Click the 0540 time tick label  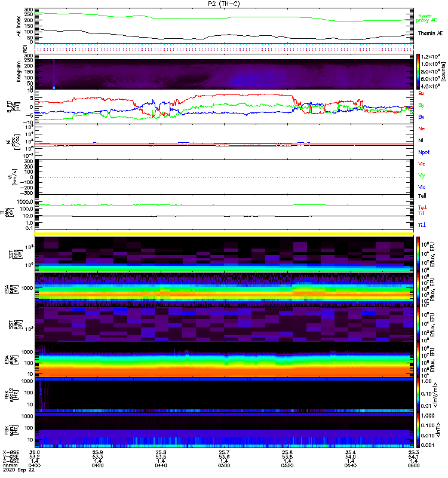tap(351, 465)
